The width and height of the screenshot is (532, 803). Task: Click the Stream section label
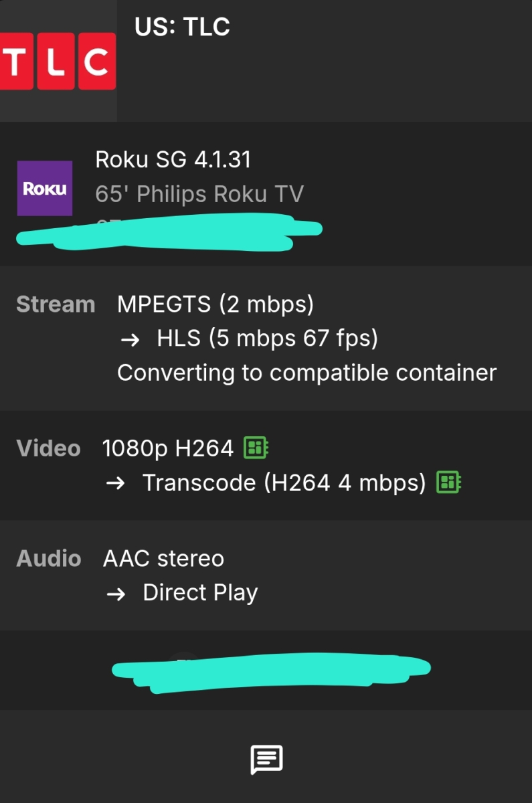[56, 304]
